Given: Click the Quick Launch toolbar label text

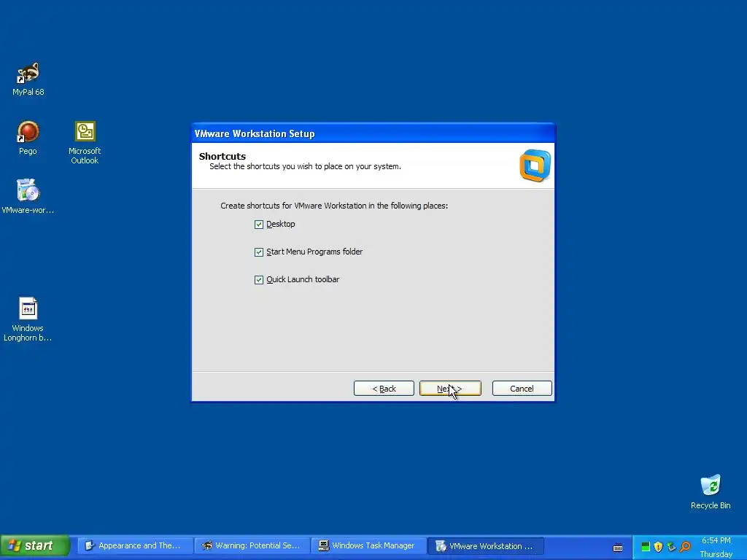Looking at the screenshot, I should click(303, 279).
